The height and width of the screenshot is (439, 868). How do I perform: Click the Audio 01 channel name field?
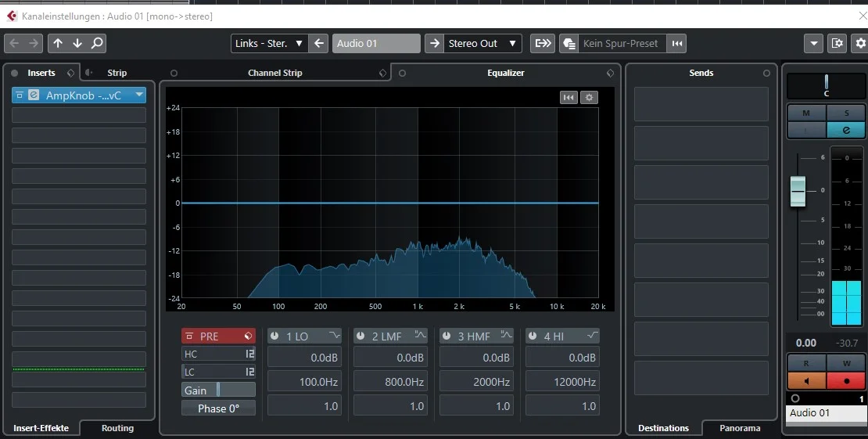(376, 43)
